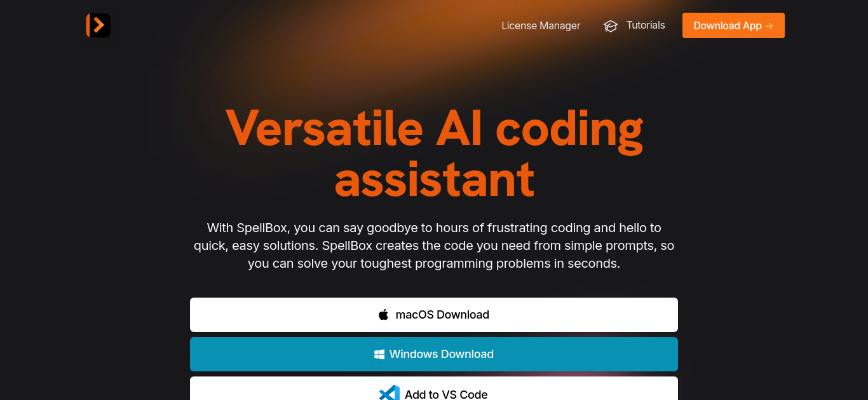Click the 'Versatile AI coding assistant' heading
The width and height of the screenshot is (868, 400).
point(434,153)
